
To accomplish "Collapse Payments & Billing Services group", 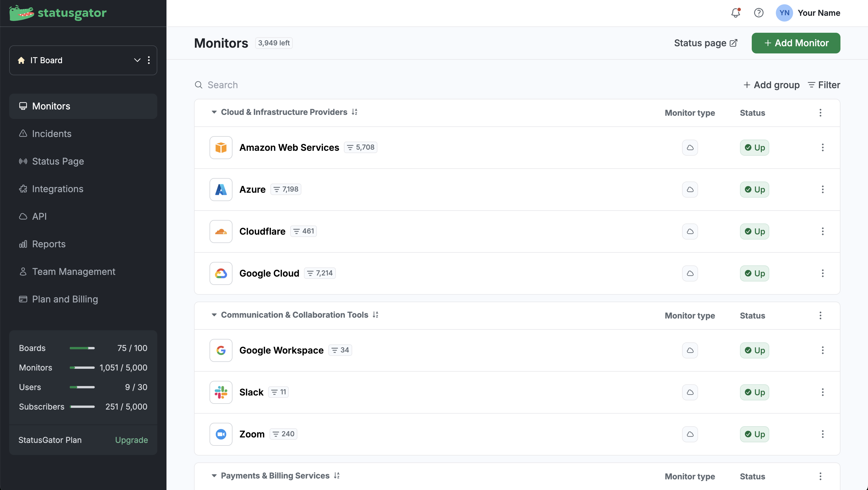I will click(x=214, y=476).
